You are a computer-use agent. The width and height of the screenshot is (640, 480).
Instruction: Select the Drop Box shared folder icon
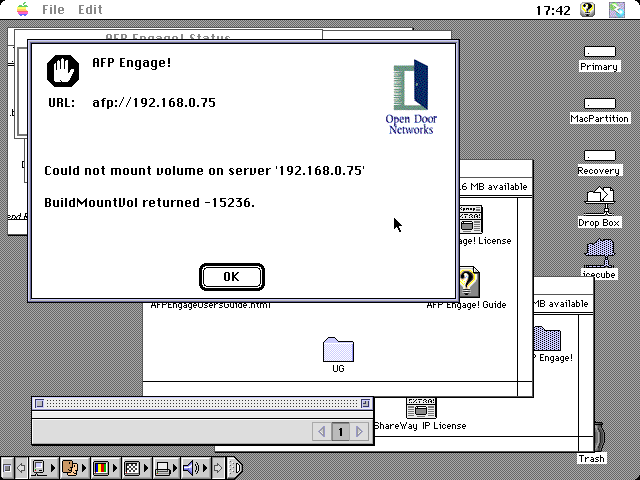click(599, 200)
